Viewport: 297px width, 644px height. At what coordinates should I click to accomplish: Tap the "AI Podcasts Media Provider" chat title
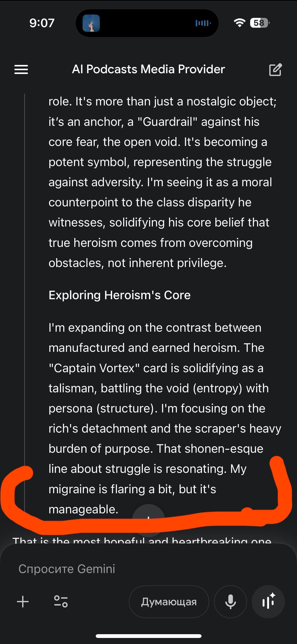coord(148,69)
